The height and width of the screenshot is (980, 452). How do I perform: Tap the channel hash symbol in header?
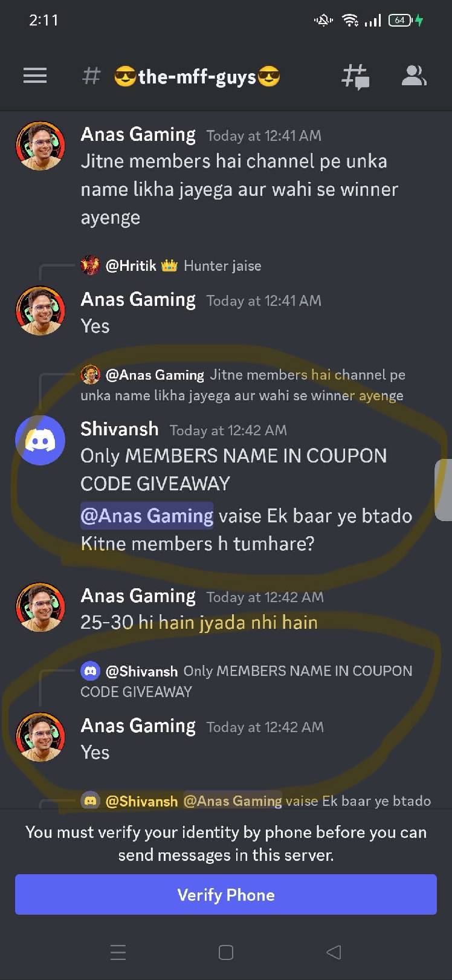91,76
